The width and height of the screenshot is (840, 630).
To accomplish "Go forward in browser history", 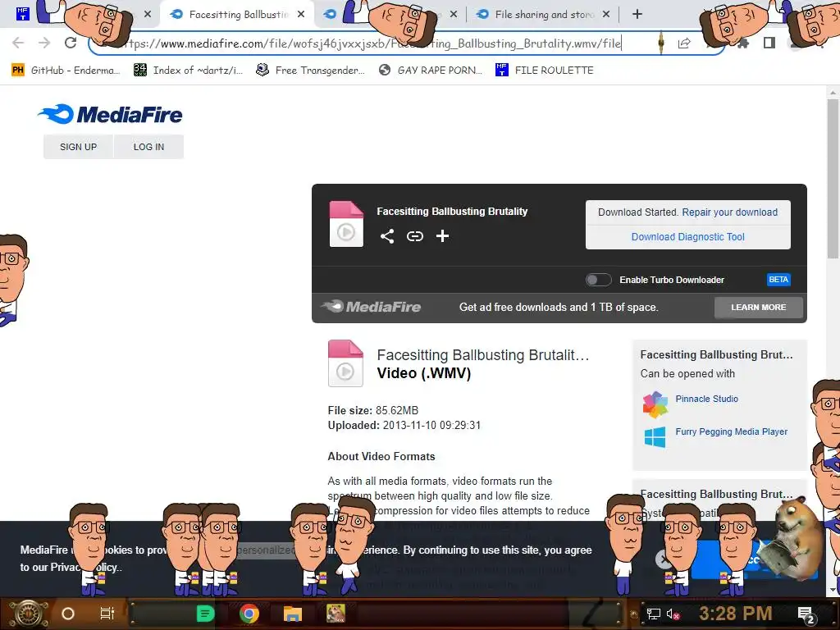I will [44, 43].
